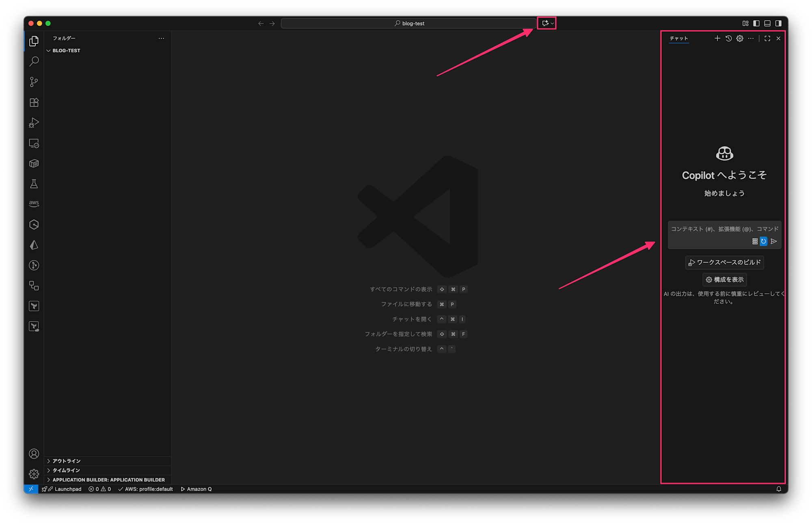
Task: Toggle the secondary side bar layout button
Action: [x=778, y=24]
